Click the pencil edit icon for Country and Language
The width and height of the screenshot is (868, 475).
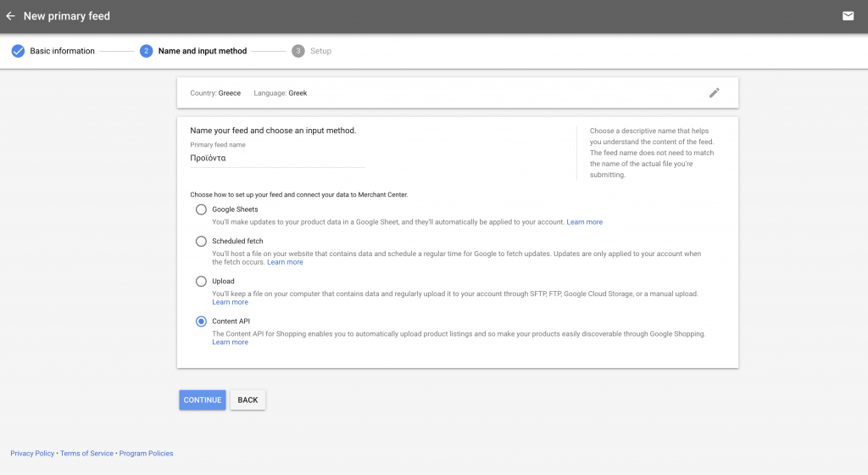pyautogui.click(x=714, y=92)
